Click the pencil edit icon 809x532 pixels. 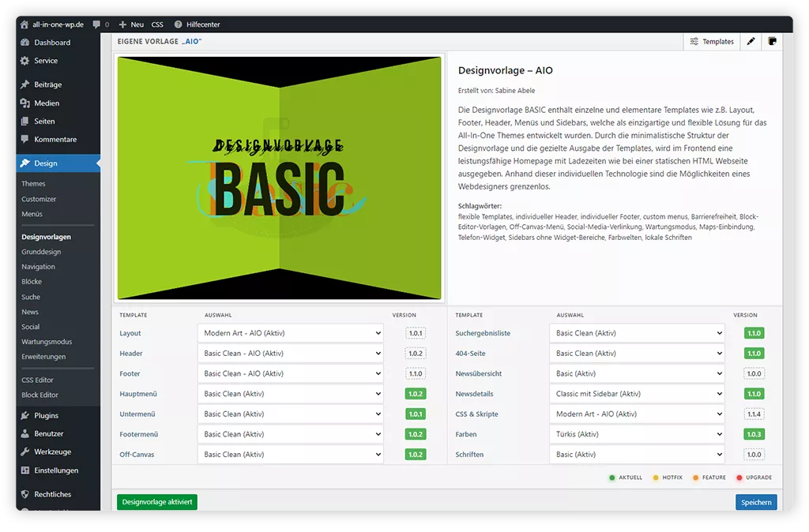[x=751, y=42]
